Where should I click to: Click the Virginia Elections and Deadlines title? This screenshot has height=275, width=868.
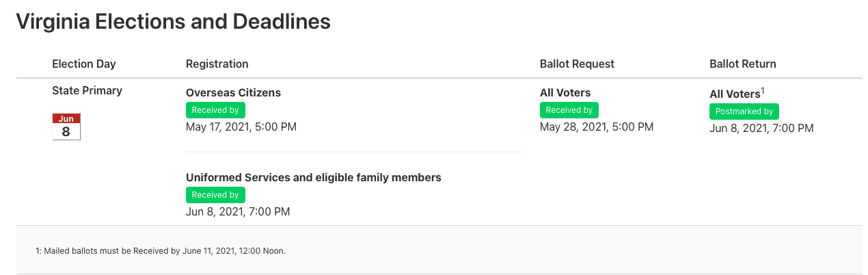173,21
